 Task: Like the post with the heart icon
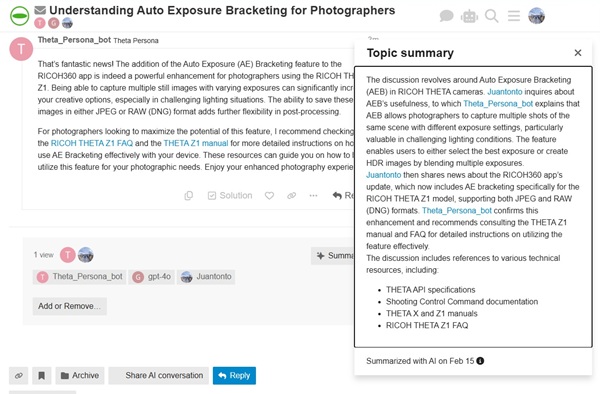click(269, 195)
